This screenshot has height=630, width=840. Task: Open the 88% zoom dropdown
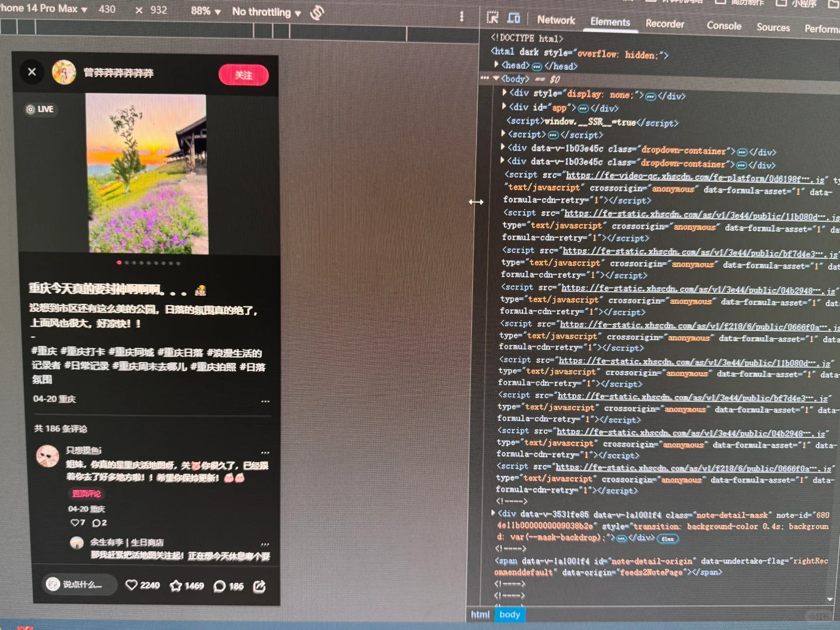click(205, 11)
